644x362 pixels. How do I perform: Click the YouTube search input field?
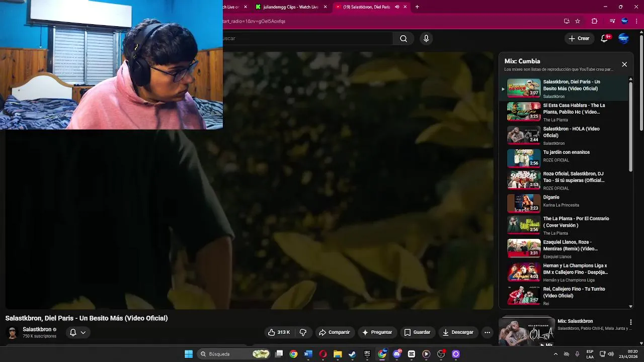(307, 39)
